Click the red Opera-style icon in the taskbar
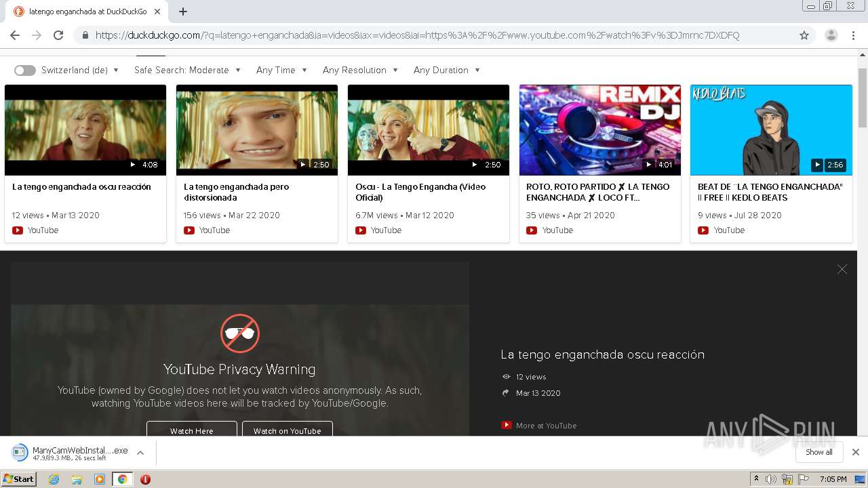Image resolution: width=868 pixels, height=488 pixels. (145, 479)
